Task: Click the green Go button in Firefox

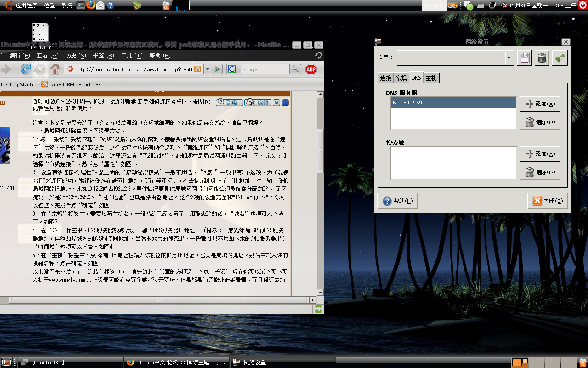Action: pos(218,69)
